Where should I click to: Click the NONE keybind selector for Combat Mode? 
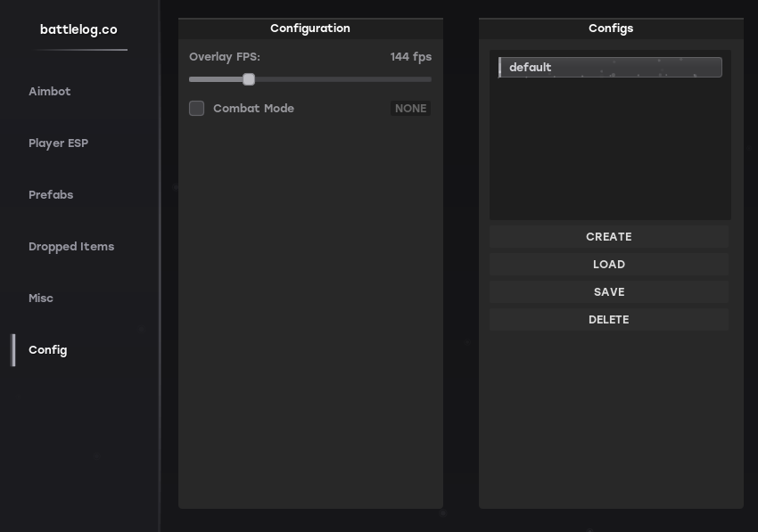[x=410, y=108]
